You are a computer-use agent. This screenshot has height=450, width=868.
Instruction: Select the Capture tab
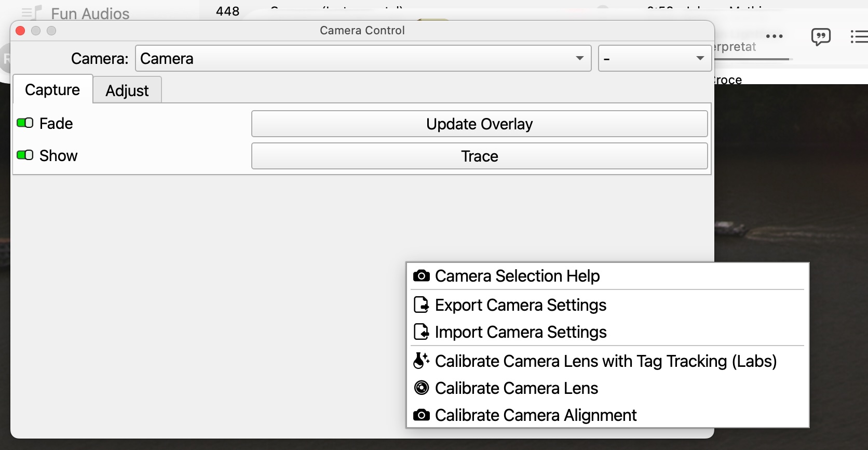[x=52, y=90]
